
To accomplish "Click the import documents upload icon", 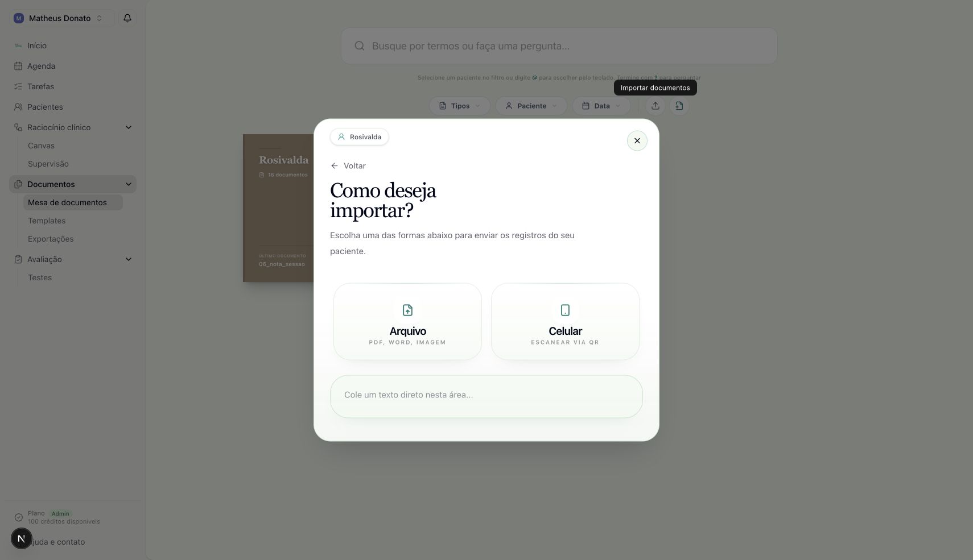I will coord(655,106).
